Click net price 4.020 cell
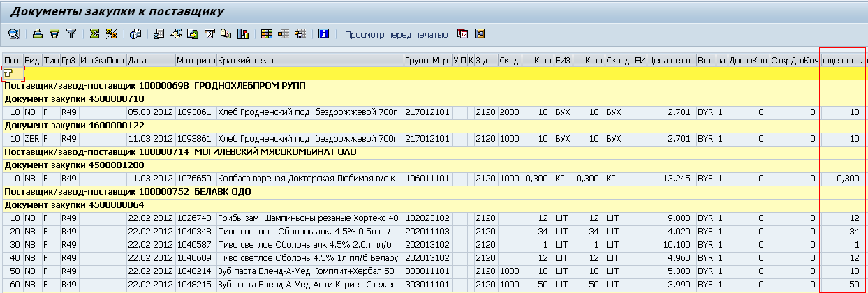The width and height of the screenshot is (868, 293). 670,232
